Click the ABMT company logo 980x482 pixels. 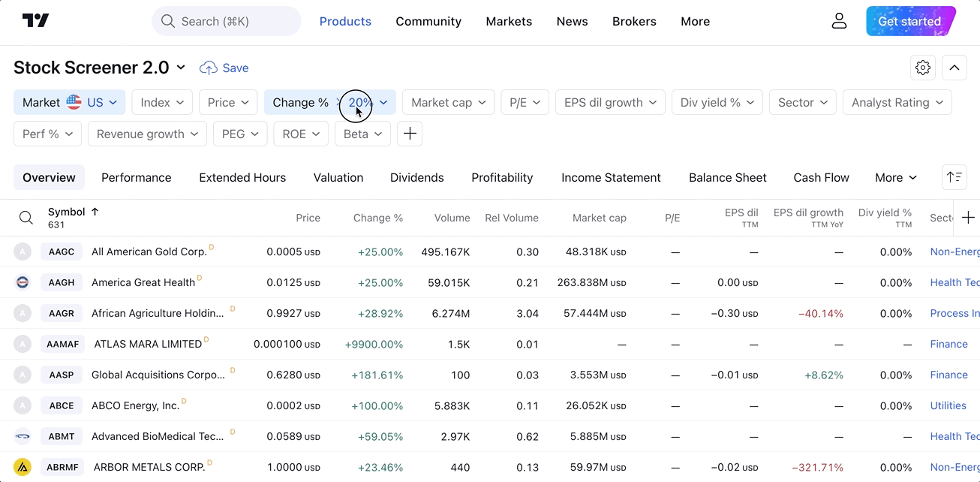[x=23, y=436]
